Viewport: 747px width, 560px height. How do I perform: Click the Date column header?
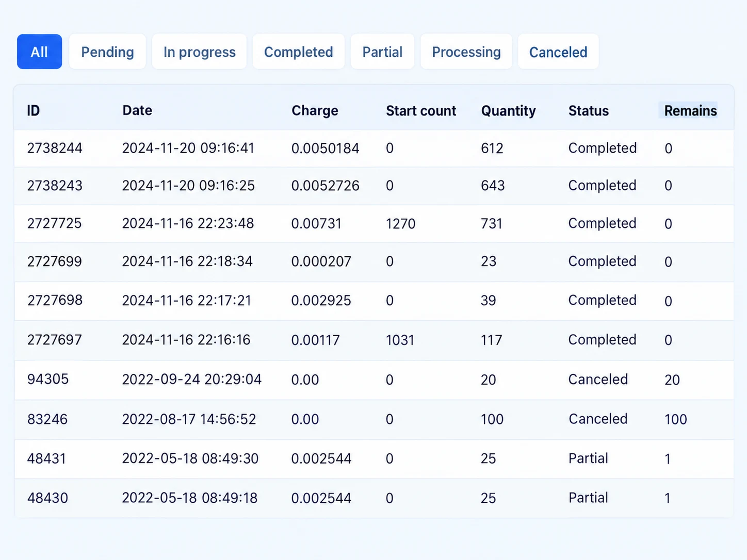137,110
